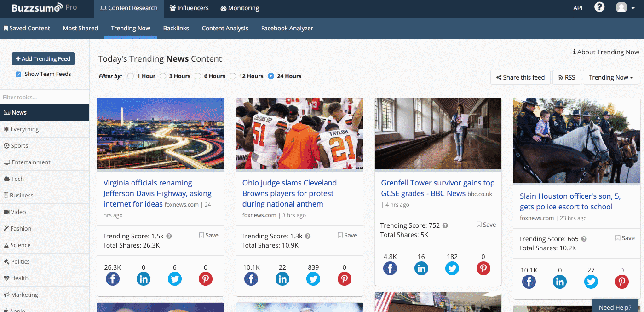This screenshot has width=644, height=312.
Task: Open the Monitoring top menu
Action: 240,8
